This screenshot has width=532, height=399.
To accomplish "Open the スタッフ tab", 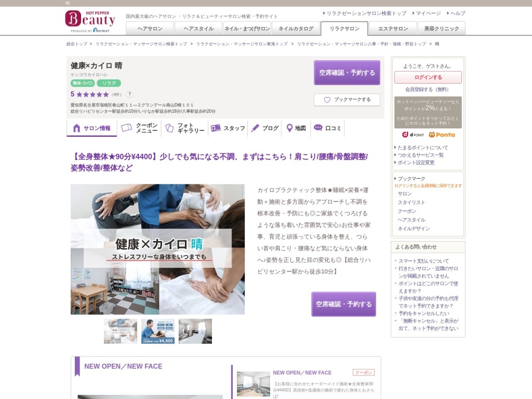I will (228, 128).
